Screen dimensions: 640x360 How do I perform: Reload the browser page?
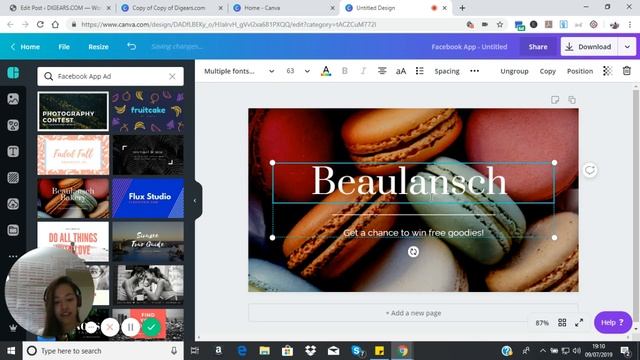(x=40, y=24)
